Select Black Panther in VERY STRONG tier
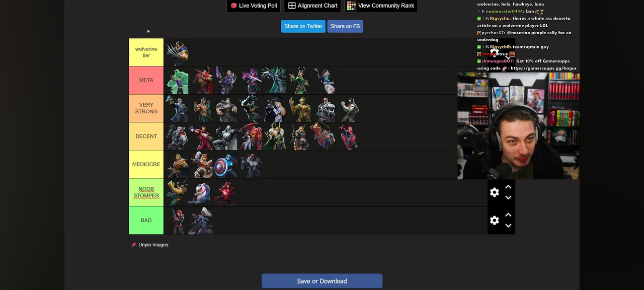The width and height of the screenshot is (644, 290). pyautogui.click(x=250, y=109)
